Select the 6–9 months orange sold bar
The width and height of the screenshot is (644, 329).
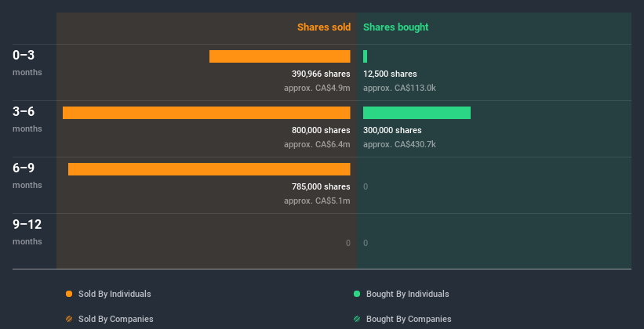tap(209, 169)
